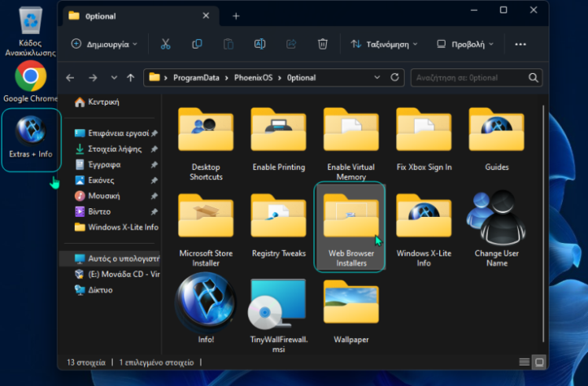Select the Microsoft Store Installer folder
The width and height of the screenshot is (588, 386).
tap(206, 230)
